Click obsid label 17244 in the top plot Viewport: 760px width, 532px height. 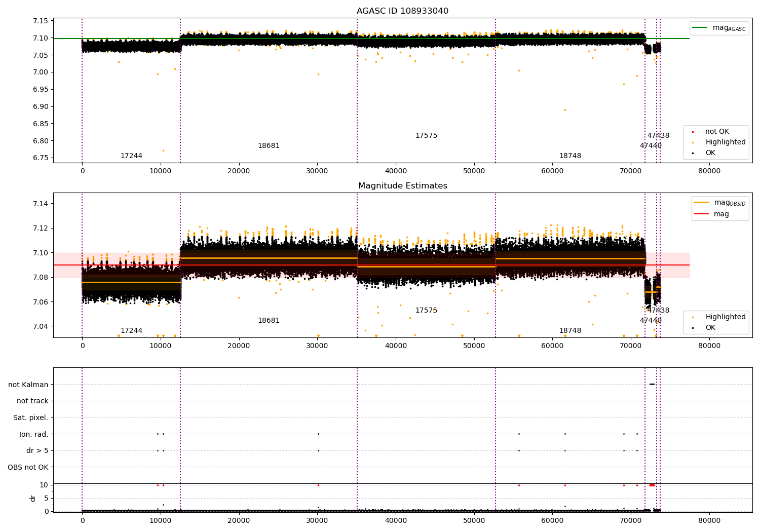[x=131, y=156]
